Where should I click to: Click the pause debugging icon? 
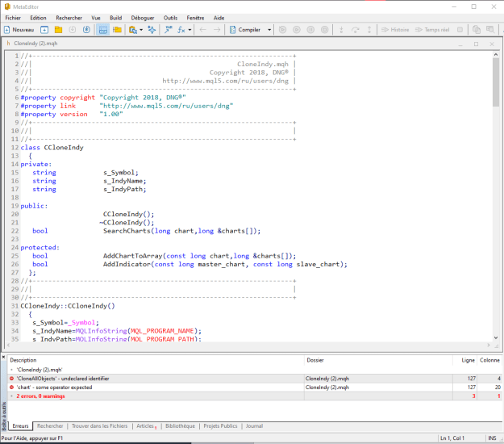pyautogui.click(x=310, y=30)
